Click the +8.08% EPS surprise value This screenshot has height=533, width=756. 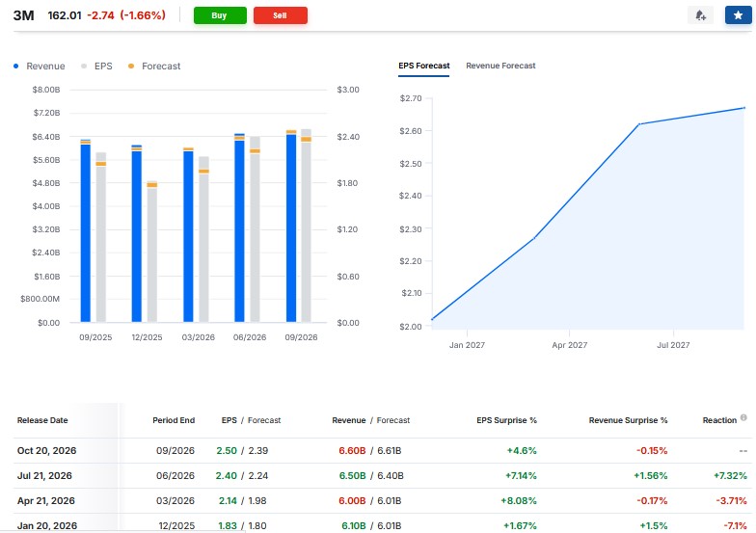point(519,501)
